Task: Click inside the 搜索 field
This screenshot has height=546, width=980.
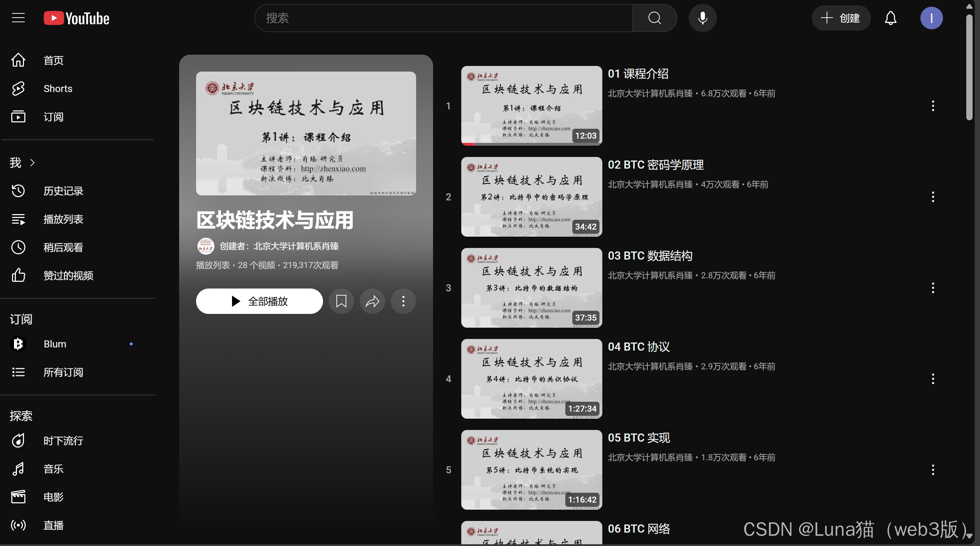Action: (443, 18)
